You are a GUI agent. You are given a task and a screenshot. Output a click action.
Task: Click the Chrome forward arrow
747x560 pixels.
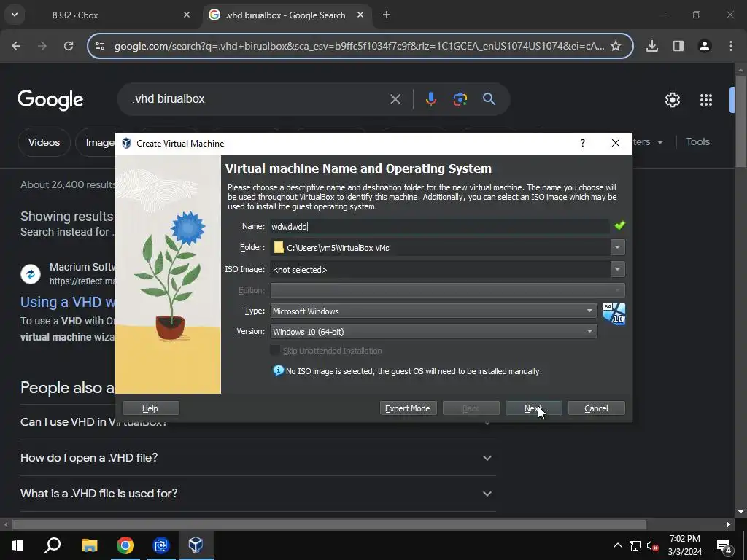pyautogui.click(x=42, y=46)
